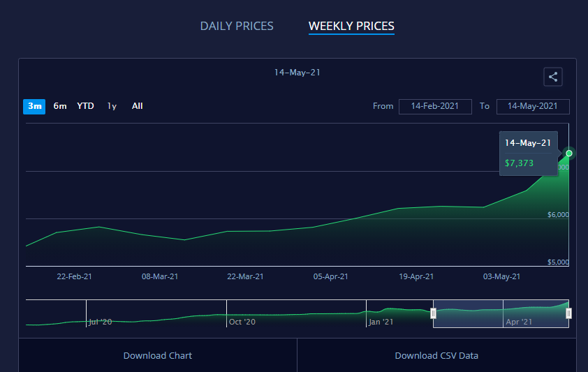This screenshot has width=588, height=372.
Task: Click the Download Chart button
Action: point(158,355)
